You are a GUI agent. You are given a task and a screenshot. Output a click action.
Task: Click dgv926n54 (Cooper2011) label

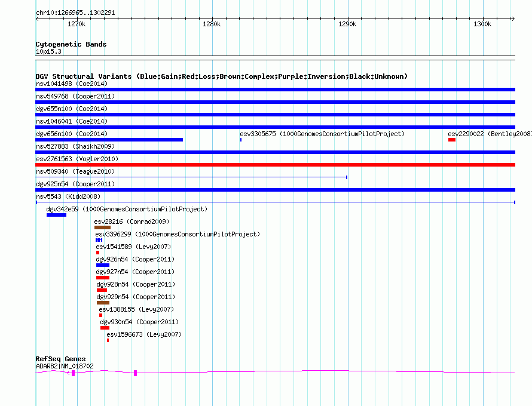coord(135,259)
